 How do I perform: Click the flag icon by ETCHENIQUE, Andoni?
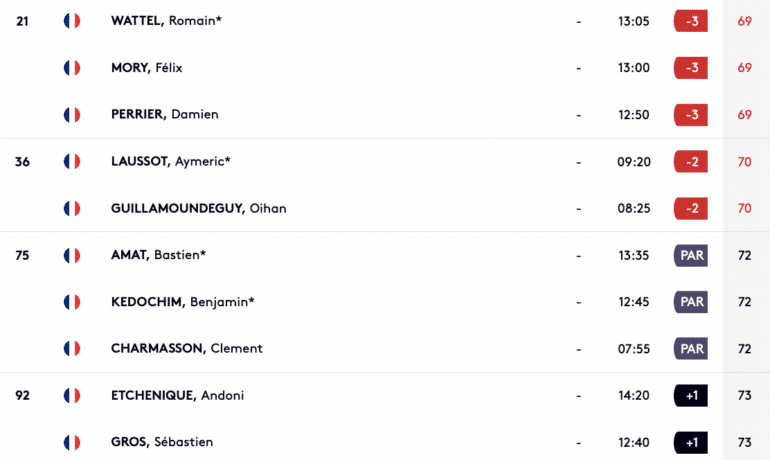point(72,395)
